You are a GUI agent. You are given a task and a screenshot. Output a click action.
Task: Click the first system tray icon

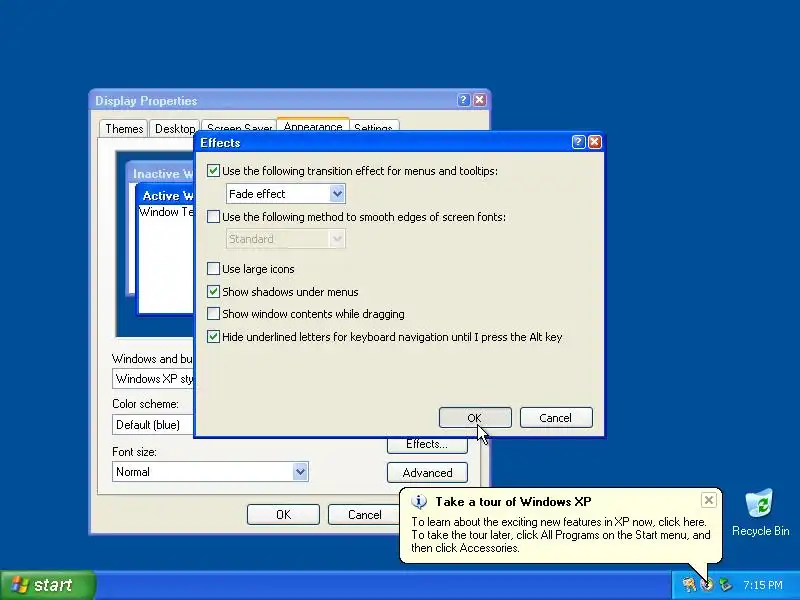(688, 585)
